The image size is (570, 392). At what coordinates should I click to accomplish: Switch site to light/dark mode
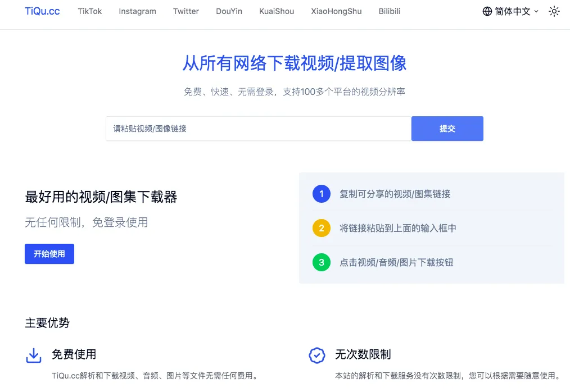pyautogui.click(x=554, y=11)
